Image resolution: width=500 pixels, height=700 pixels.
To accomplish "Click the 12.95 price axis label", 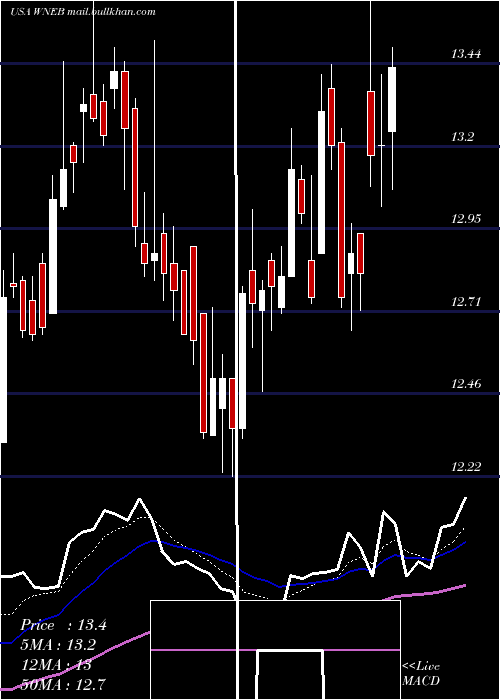I will (x=466, y=219).
